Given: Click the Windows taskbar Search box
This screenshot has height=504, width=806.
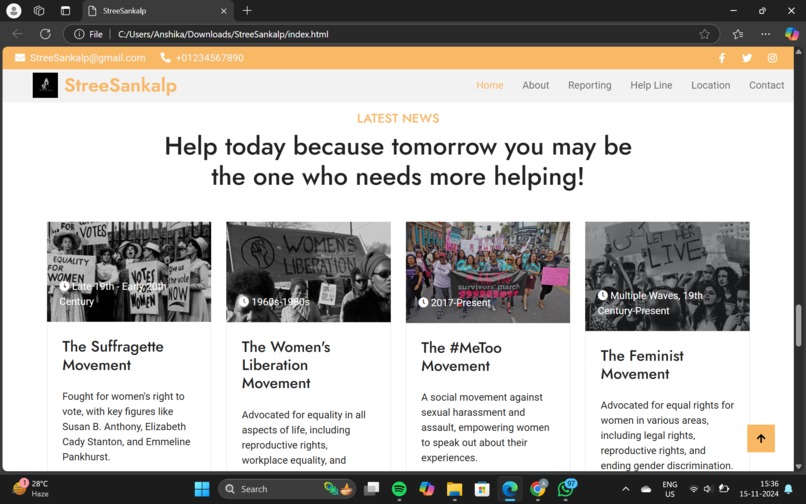Looking at the screenshot, I should point(287,489).
